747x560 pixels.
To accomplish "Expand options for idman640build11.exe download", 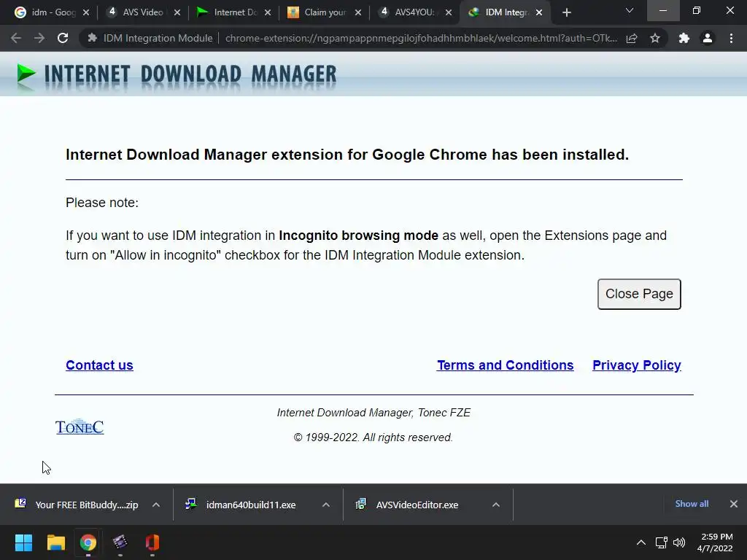I will pyautogui.click(x=326, y=505).
